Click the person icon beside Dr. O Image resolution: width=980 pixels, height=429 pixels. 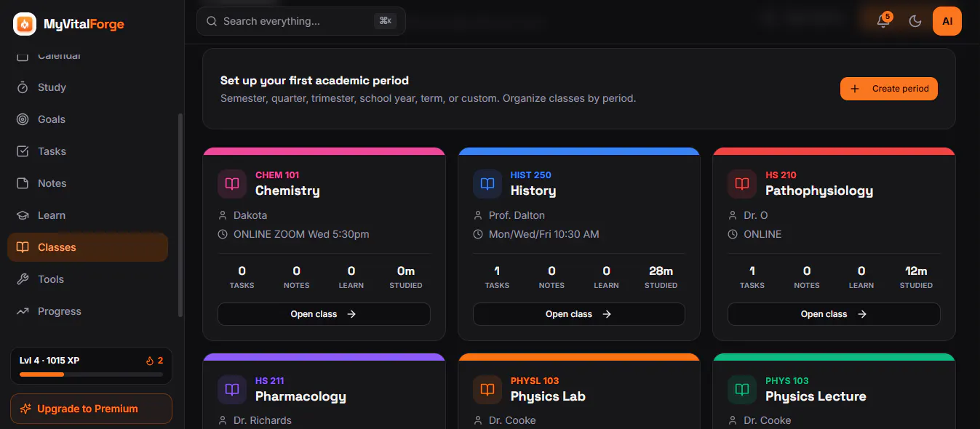733,215
